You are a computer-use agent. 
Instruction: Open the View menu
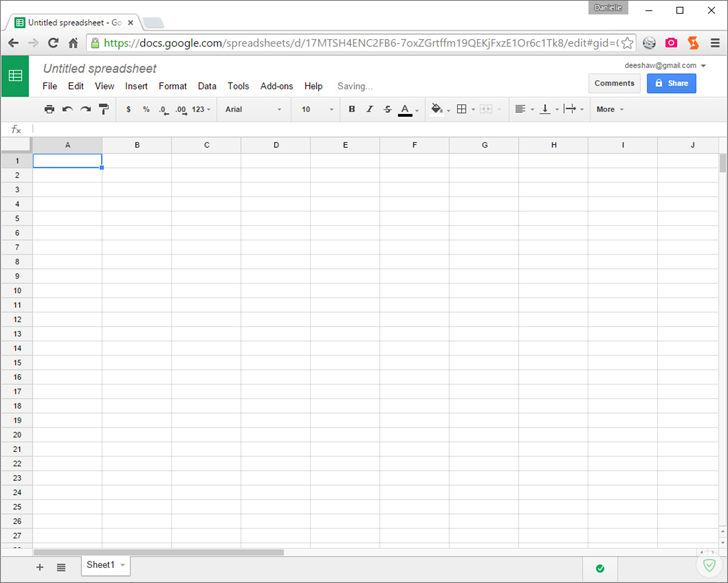[x=104, y=86]
